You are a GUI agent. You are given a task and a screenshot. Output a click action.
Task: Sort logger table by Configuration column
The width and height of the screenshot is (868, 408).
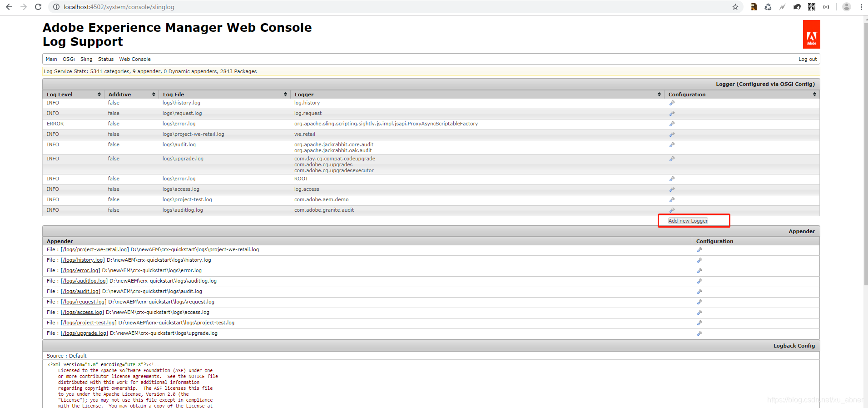[742, 95]
